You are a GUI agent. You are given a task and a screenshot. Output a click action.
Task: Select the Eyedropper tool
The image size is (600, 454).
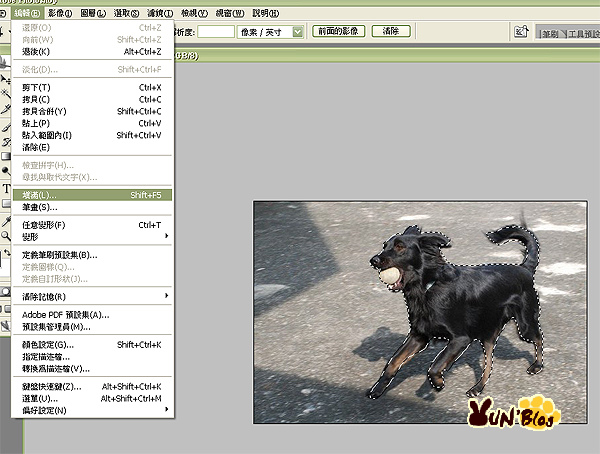(5, 221)
